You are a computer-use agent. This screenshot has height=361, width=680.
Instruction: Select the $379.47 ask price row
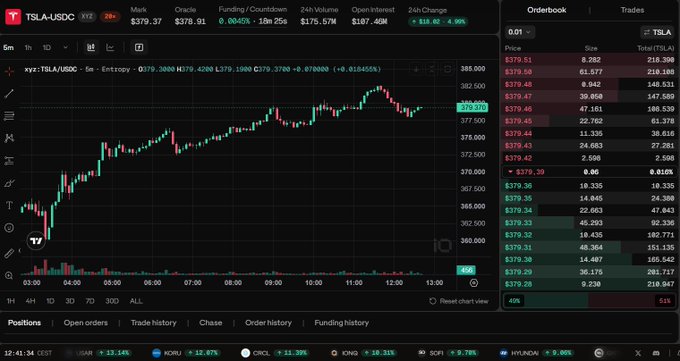[590, 96]
